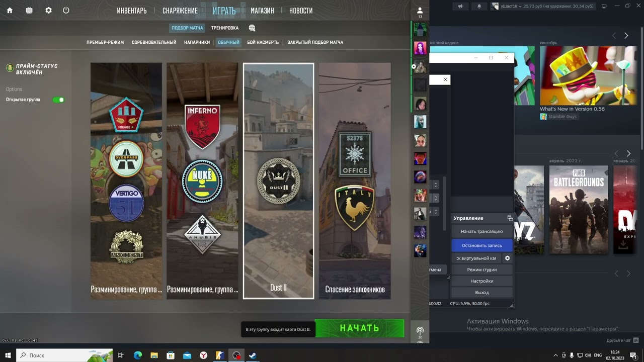Screen dimensions: 644x362
Task: Click the globe search icon beside ТРЕНИРОВКА
Action: [x=252, y=28]
